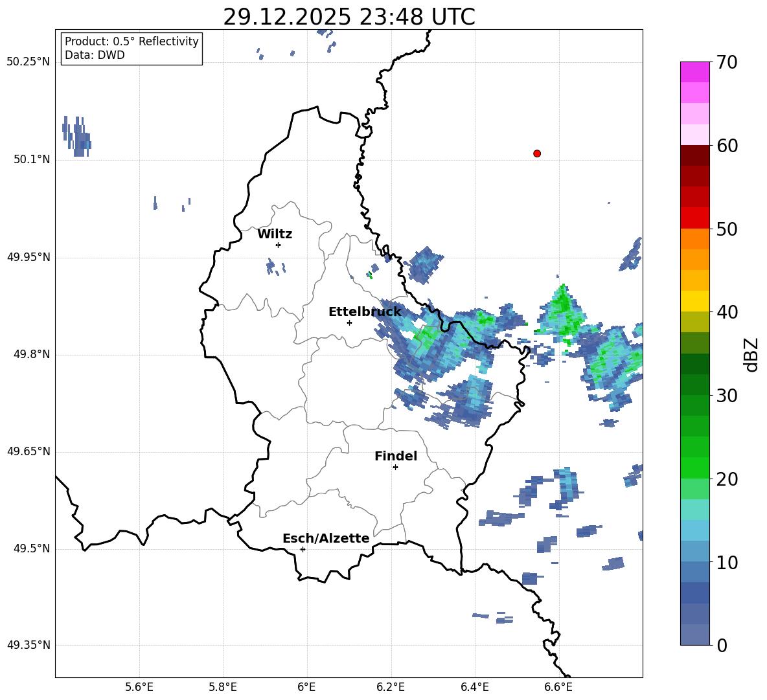Screen dimensions: 767x700
Task: Click the 49.95°N latitude label
Action: [29, 257]
